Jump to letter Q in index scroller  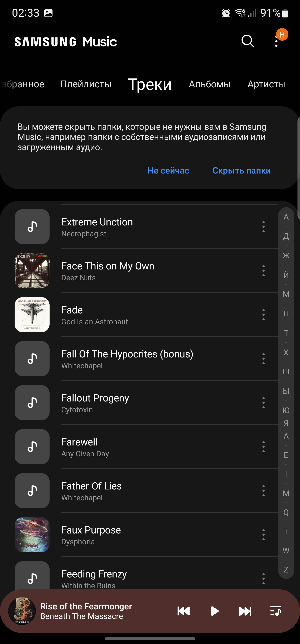(286, 512)
